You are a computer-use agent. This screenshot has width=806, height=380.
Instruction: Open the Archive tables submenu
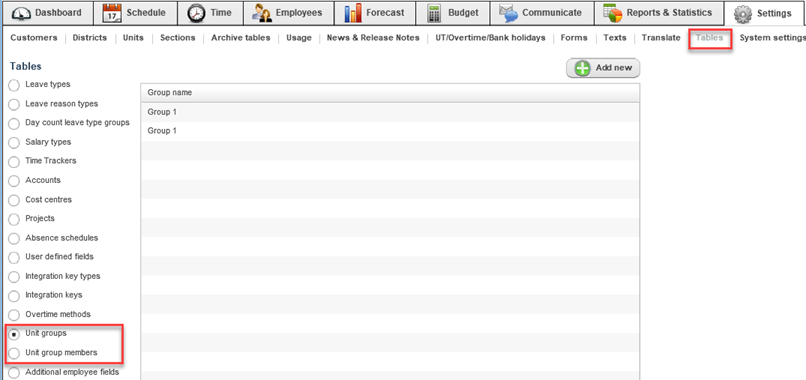click(x=241, y=38)
